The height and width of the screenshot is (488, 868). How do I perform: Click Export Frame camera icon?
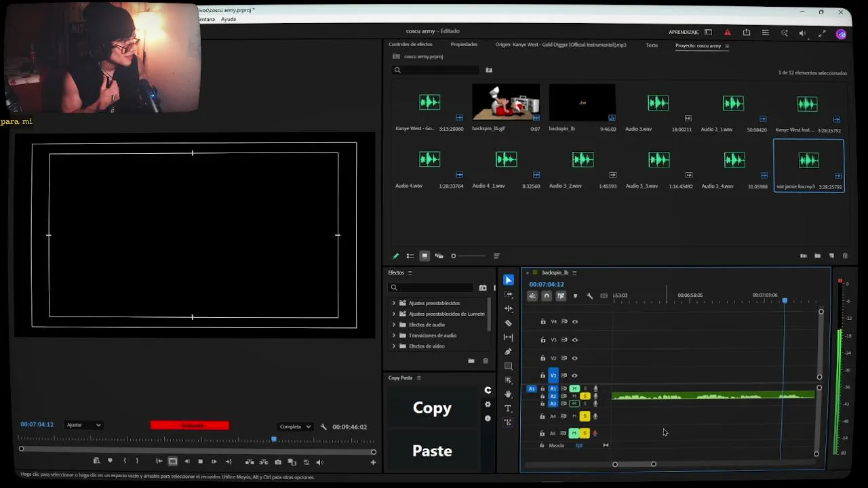tap(278, 462)
